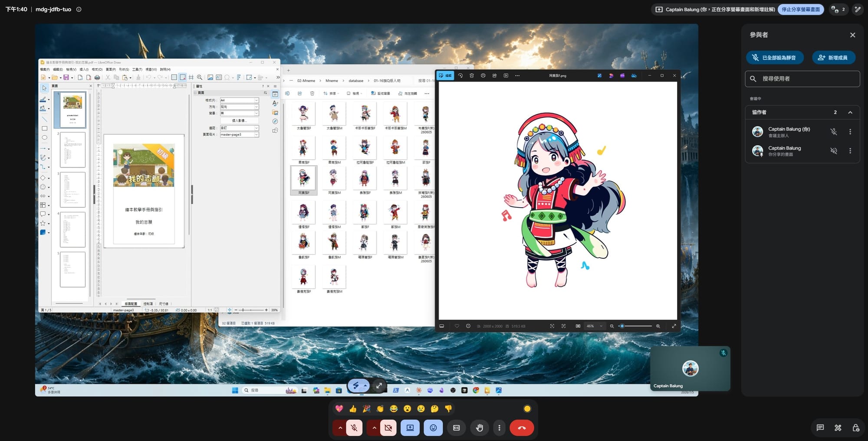
Task: Open the 工具(T) menu in LibreOffice Draw
Action: point(137,69)
